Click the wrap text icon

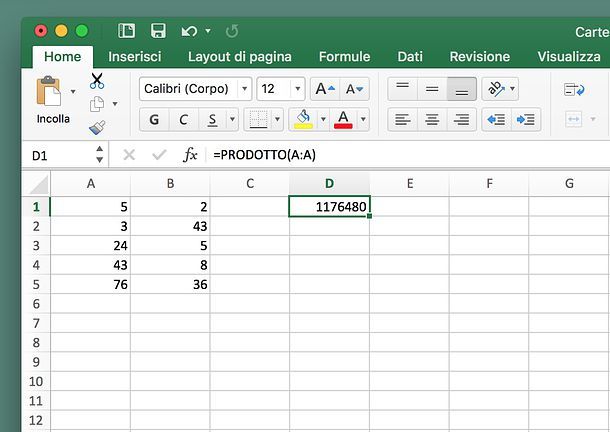click(x=574, y=90)
